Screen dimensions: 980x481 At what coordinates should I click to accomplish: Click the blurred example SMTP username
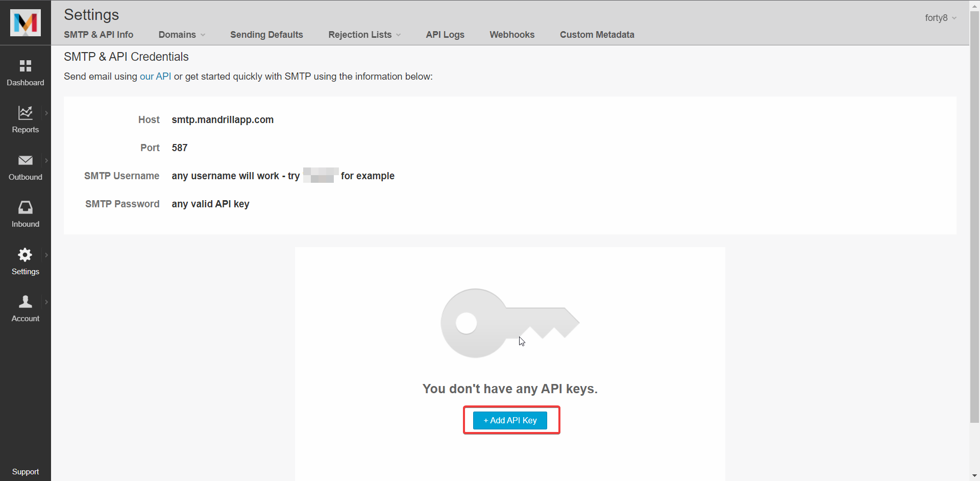point(321,175)
